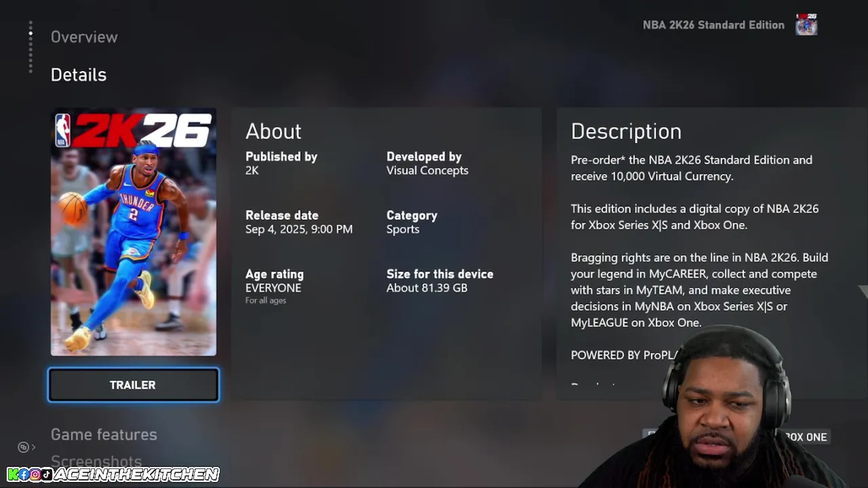Click the pre-order 10,000 Virtual Currency paragraph
Screen dimensions: 868x488
[692, 168]
